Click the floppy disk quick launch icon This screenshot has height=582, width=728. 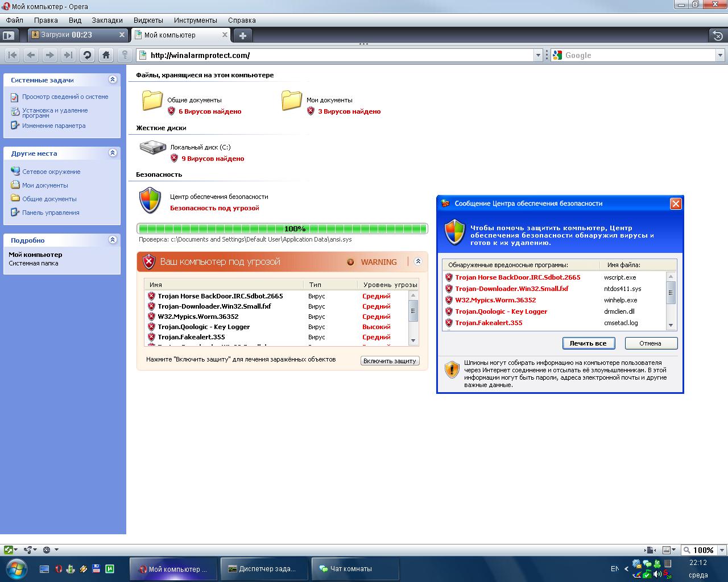coord(97,569)
